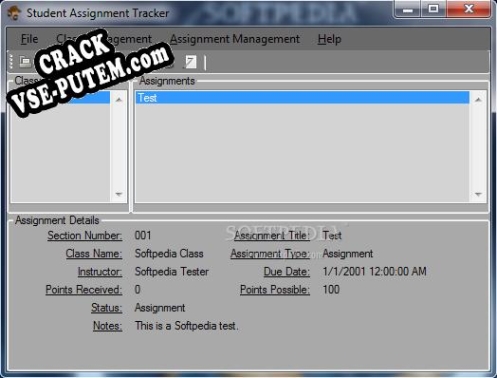Click the Softpedia Class value
497x378 pixels.
click(169, 254)
